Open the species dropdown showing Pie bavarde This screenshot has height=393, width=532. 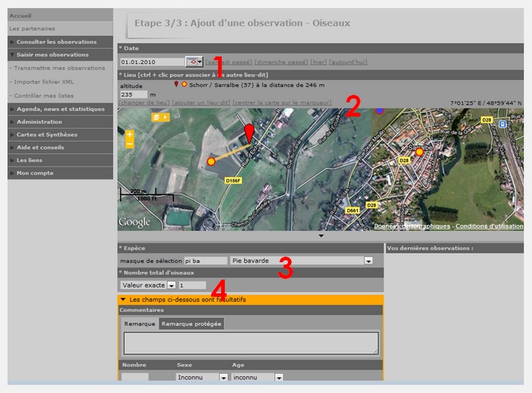(369, 261)
